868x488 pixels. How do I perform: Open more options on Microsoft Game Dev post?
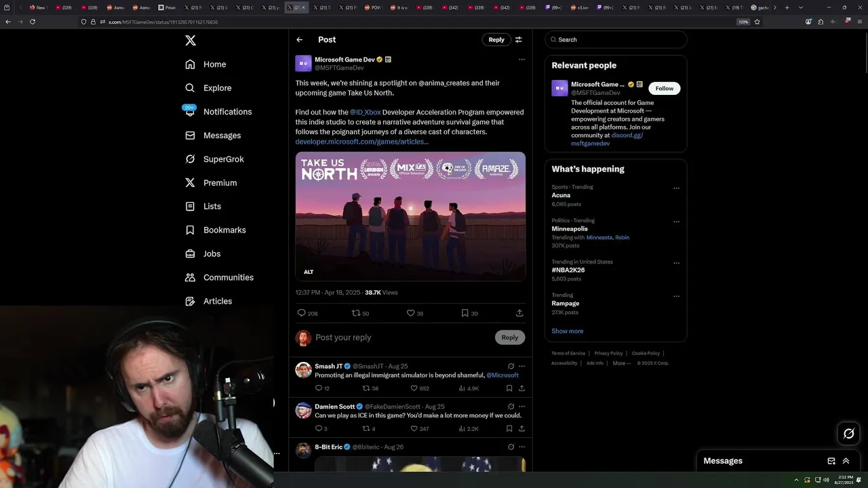[521, 60]
